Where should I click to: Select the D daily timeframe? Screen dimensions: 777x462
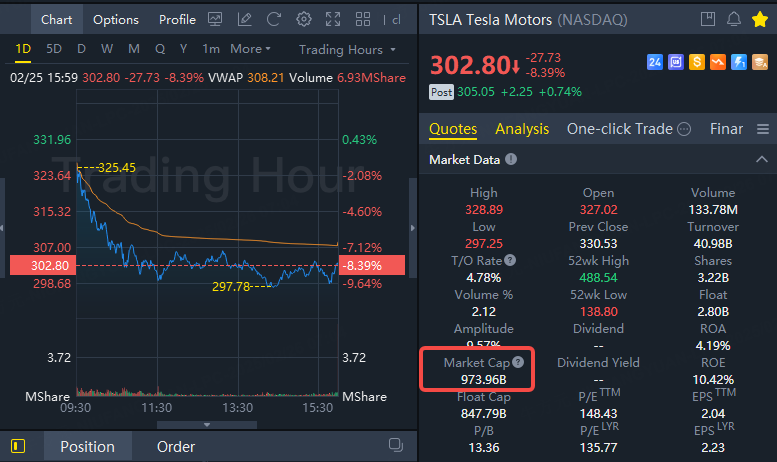pyautogui.click(x=82, y=49)
